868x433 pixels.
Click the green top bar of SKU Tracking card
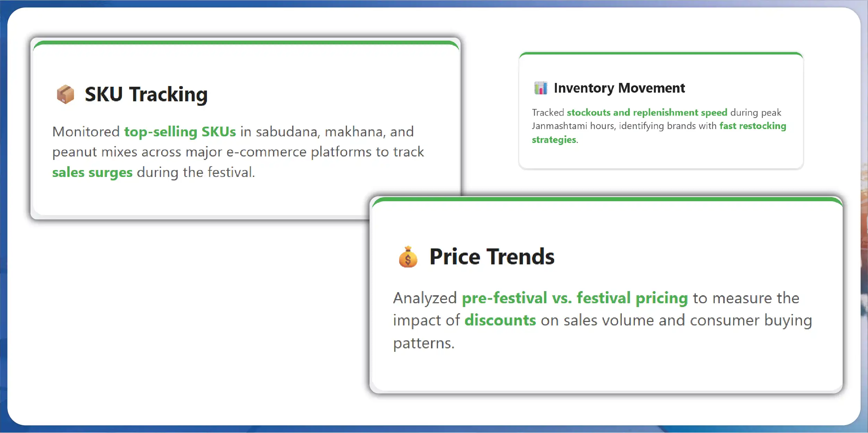pyautogui.click(x=246, y=43)
